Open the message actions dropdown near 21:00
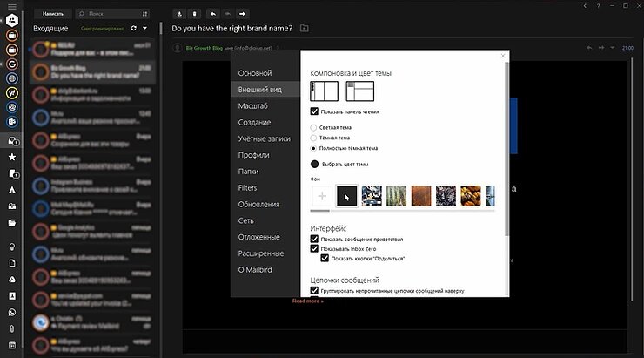The height and width of the screenshot is (358, 644). pos(613,48)
